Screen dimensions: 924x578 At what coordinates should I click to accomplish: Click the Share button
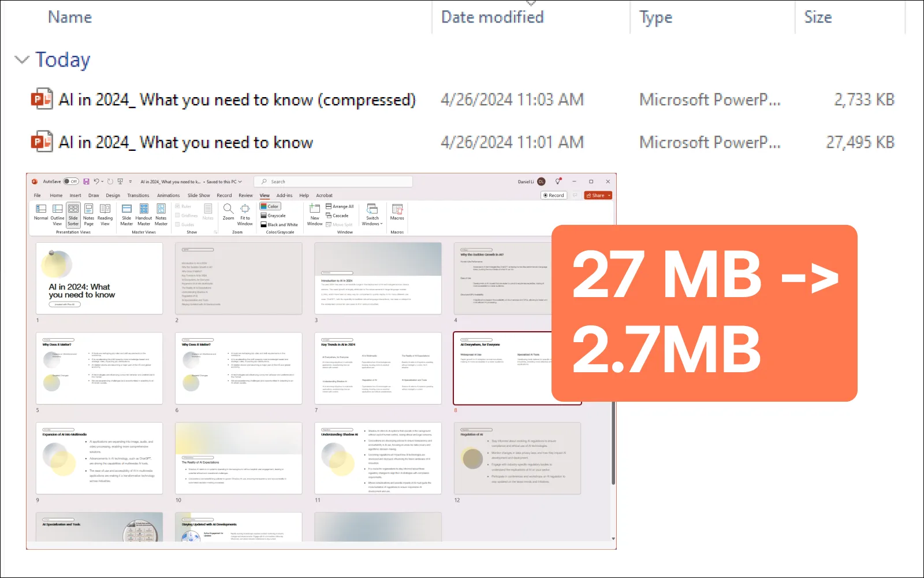click(597, 195)
